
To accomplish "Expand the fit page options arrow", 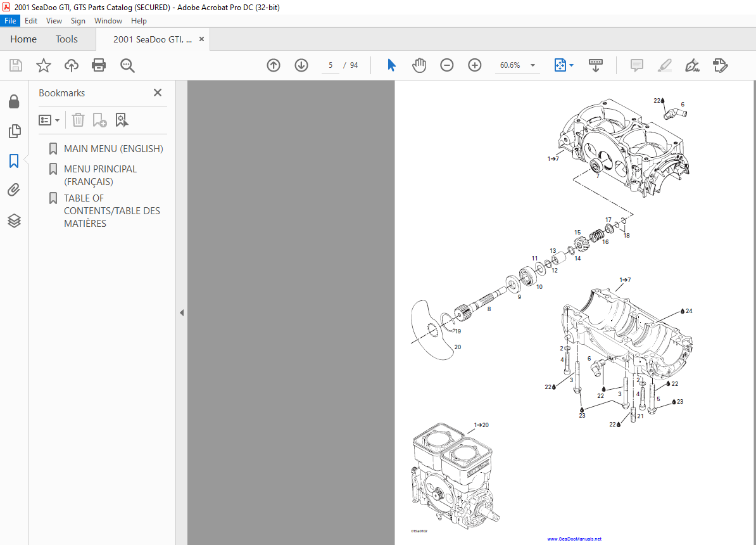I will (572, 65).
